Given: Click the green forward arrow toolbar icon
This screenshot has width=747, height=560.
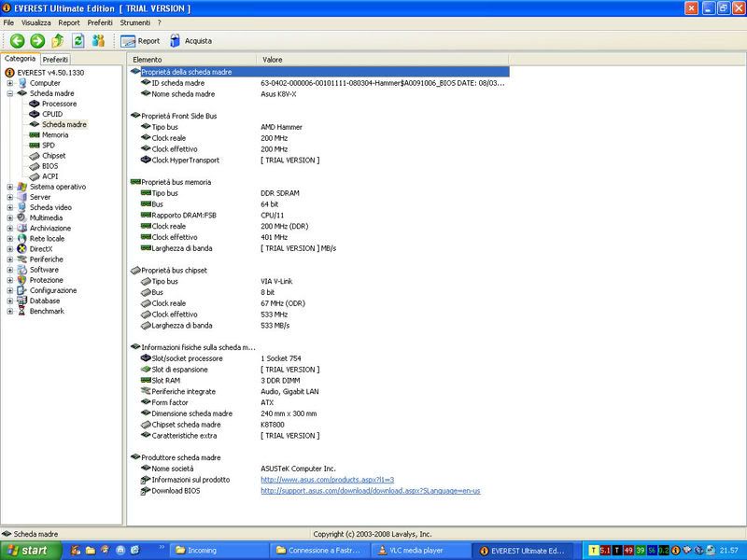Looking at the screenshot, I should point(37,40).
